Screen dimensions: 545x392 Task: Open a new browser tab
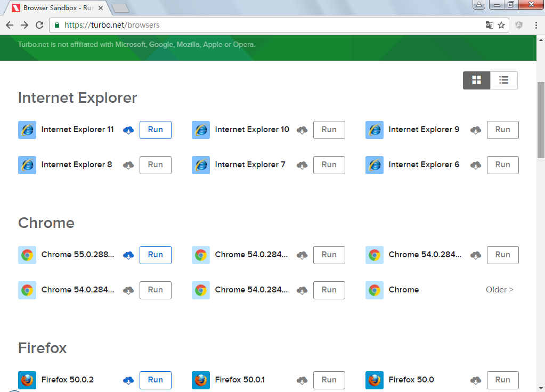121,8
